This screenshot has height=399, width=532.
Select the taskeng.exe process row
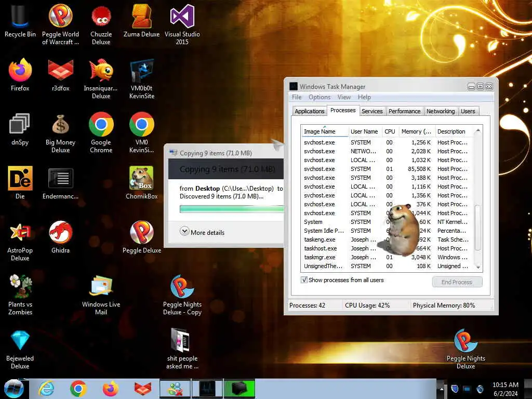coord(387,240)
